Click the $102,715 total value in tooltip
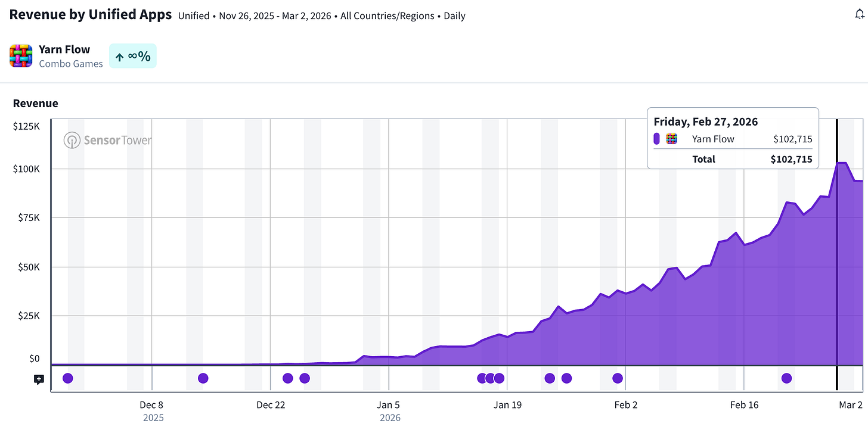 point(791,159)
